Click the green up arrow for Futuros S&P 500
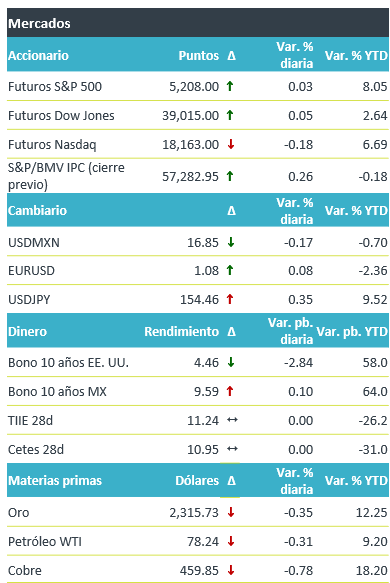This screenshot has height=583, width=390. 230,86
